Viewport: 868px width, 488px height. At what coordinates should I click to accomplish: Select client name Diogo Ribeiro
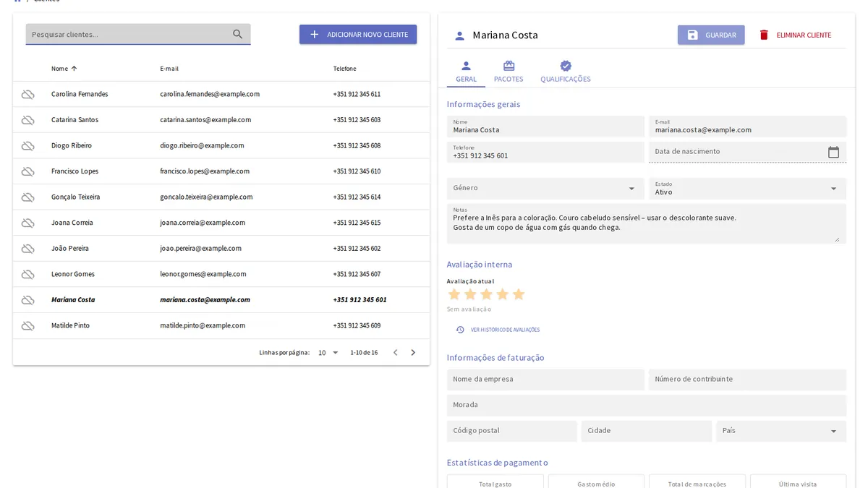[72, 146]
